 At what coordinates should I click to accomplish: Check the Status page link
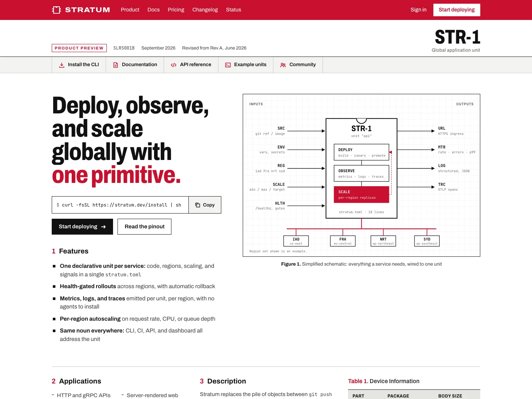click(x=233, y=10)
